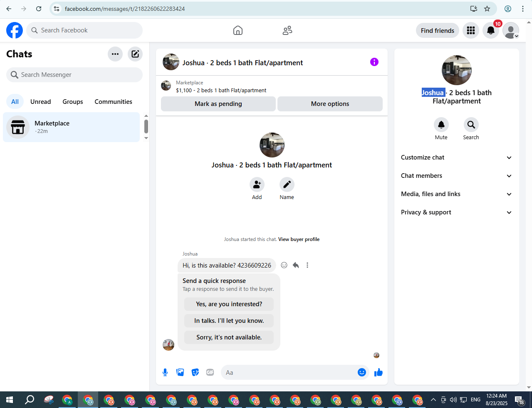Mute the conversation with bell icon

pyautogui.click(x=441, y=125)
